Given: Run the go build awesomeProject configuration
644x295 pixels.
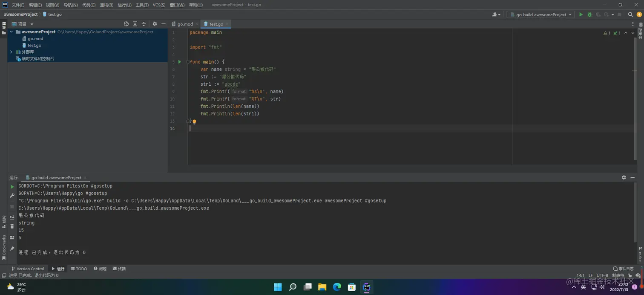Looking at the screenshot, I should [x=581, y=14].
